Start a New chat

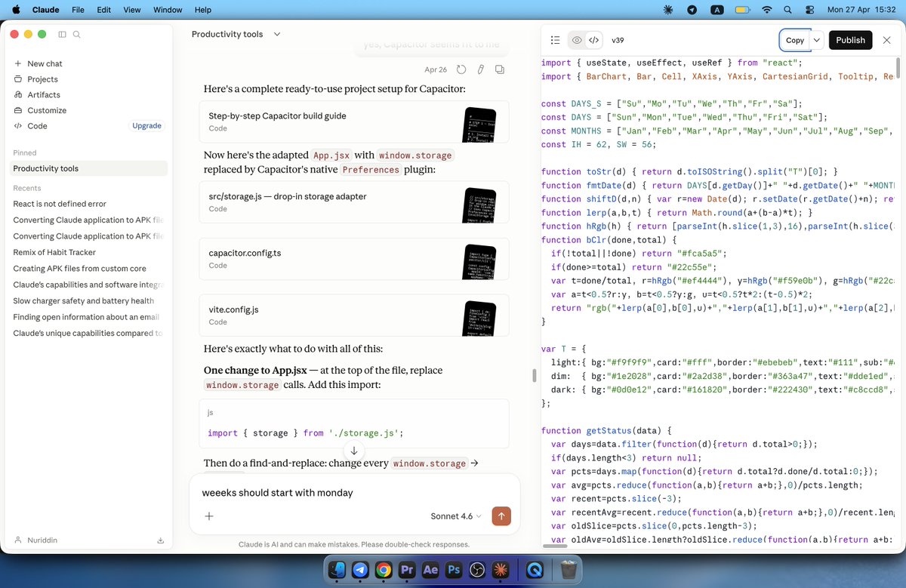coord(45,63)
